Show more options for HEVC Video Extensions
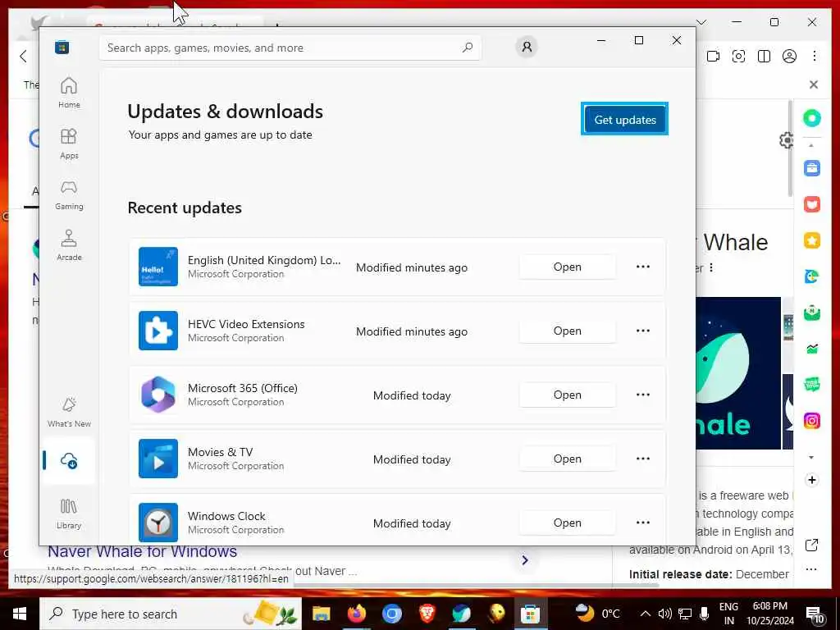 [x=643, y=331]
